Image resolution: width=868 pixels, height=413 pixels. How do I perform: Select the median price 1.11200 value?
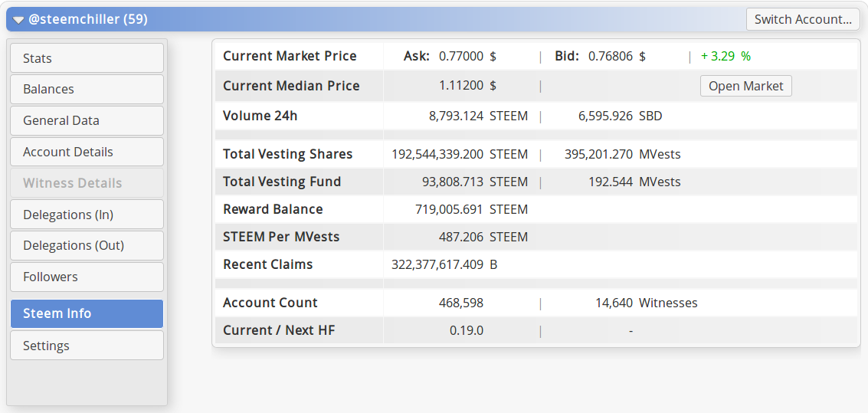pos(461,86)
